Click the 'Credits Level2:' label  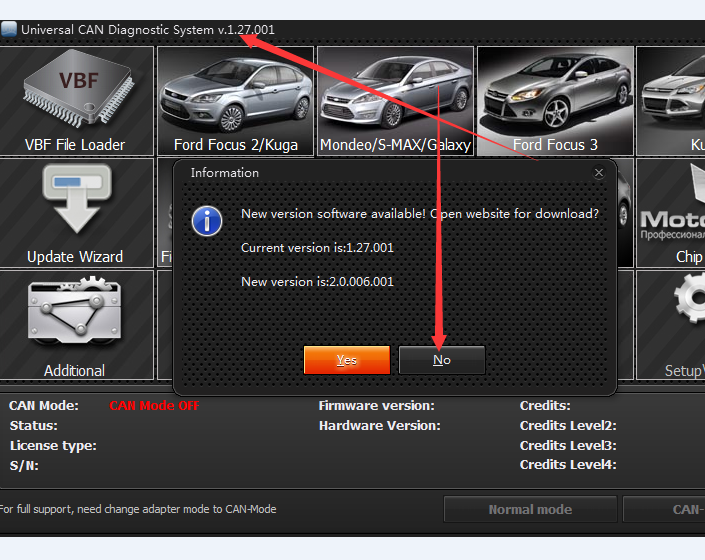[x=568, y=426]
